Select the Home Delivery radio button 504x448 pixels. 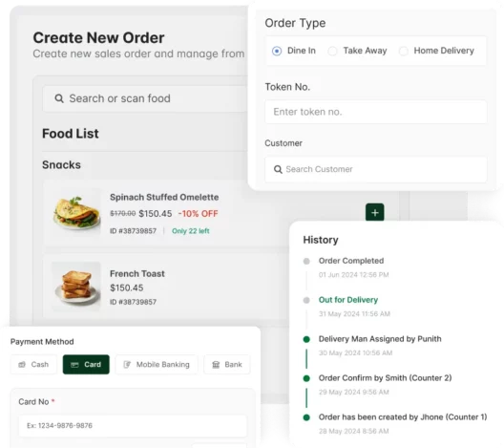pos(404,51)
